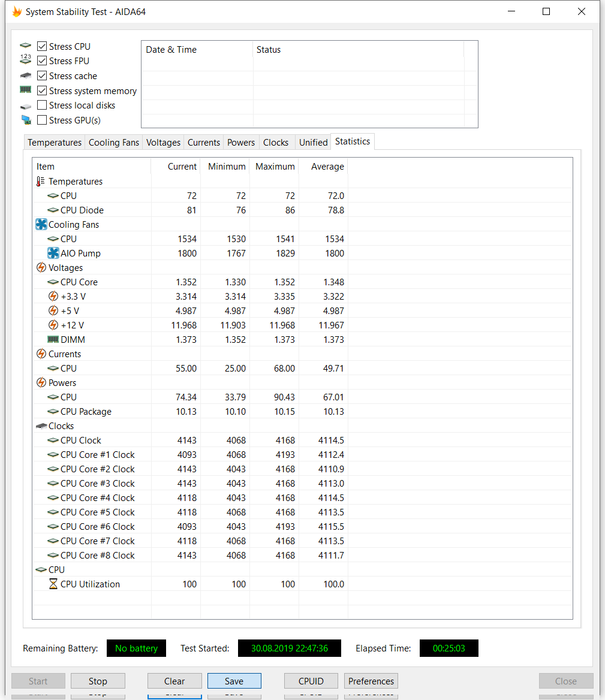The height and width of the screenshot is (700, 605).
Task: Switch to the Currents tab
Action: pyautogui.click(x=204, y=143)
